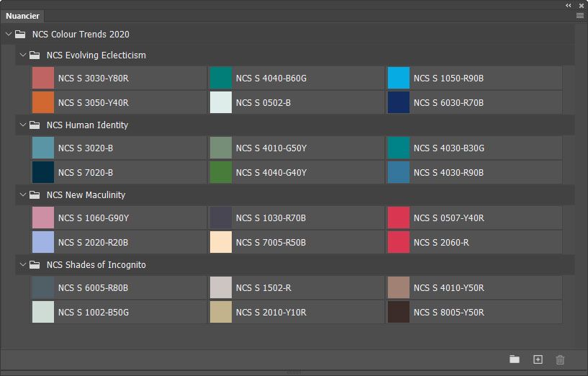Close the Nuancier panel
Screen dimensions: 588x376
pyautogui.click(x=582, y=6)
